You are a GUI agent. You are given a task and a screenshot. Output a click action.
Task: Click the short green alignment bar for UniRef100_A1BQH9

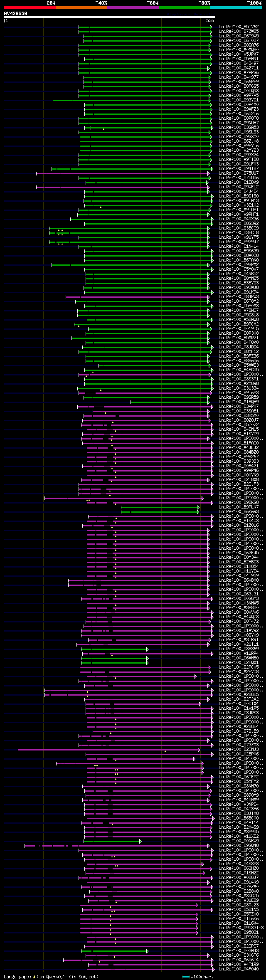170,402
